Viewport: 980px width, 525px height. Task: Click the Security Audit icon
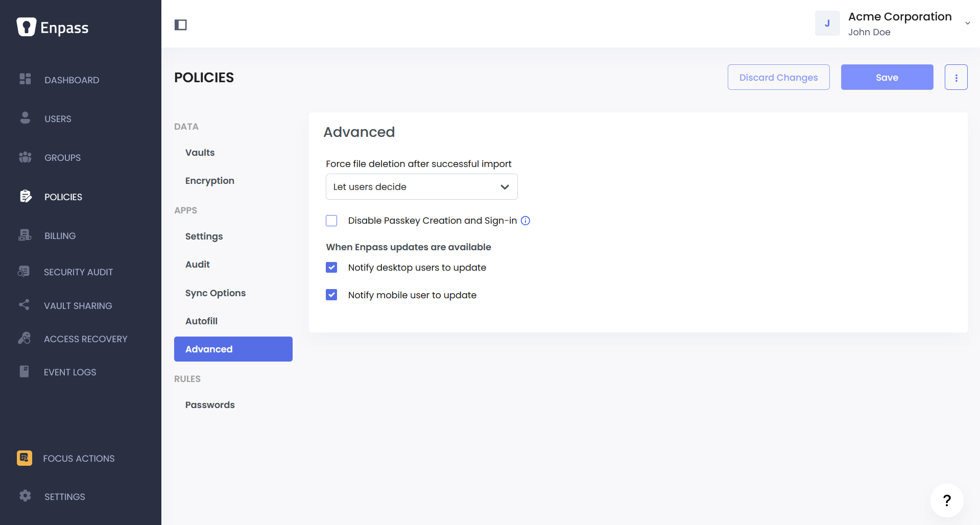[23, 271]
